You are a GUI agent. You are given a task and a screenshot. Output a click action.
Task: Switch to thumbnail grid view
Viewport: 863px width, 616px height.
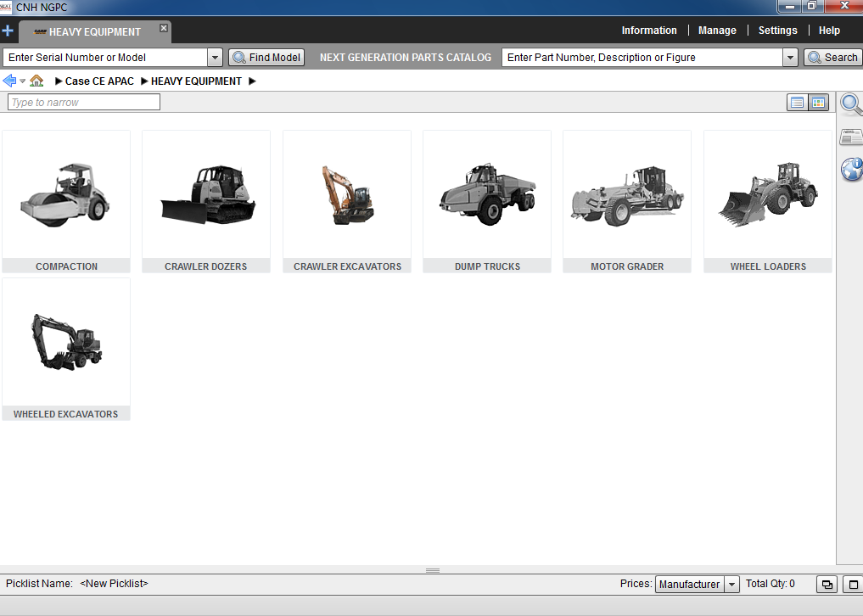(x=818, y=103)
